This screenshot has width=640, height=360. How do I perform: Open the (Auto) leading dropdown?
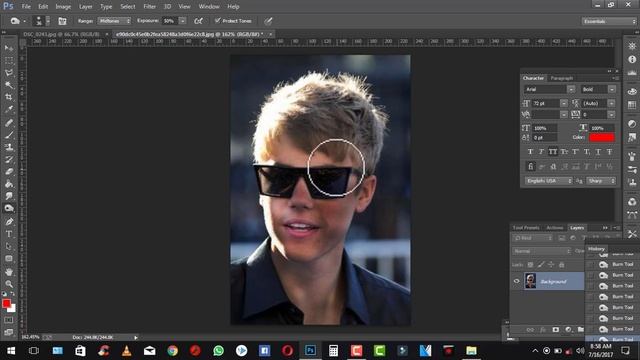[611, 104]
